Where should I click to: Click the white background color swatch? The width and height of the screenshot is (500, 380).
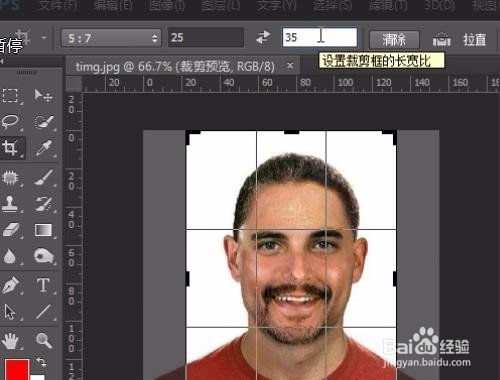pos(37,377)
